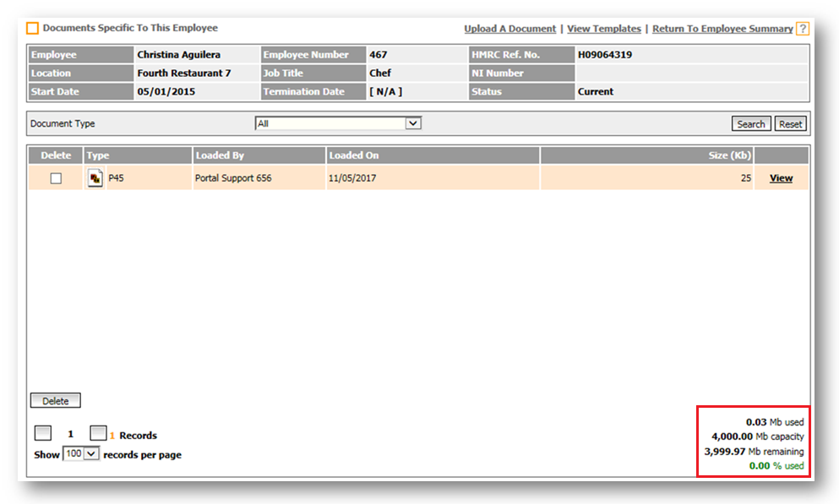The image size is (839, 504).
Task: Sort by the Type column header
Action: (x=138, y=155)
